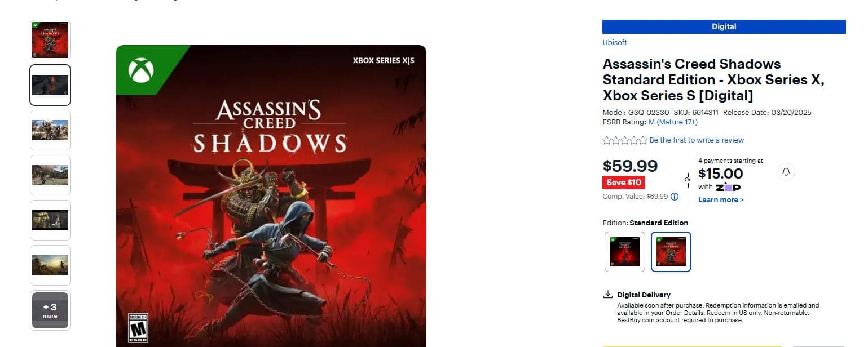Select the sixth landscape screenshot thumbnail
The width and height of the screenshot is (868, 347).
coord(50,265)
